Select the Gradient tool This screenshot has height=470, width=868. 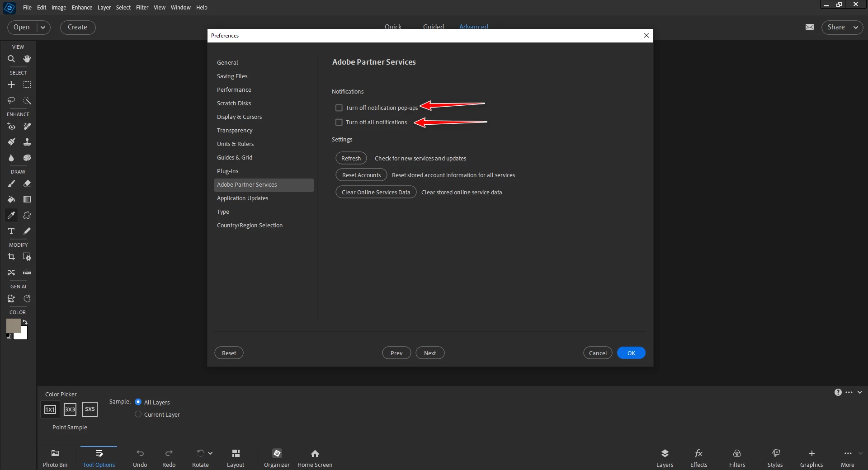click(27, 199)
